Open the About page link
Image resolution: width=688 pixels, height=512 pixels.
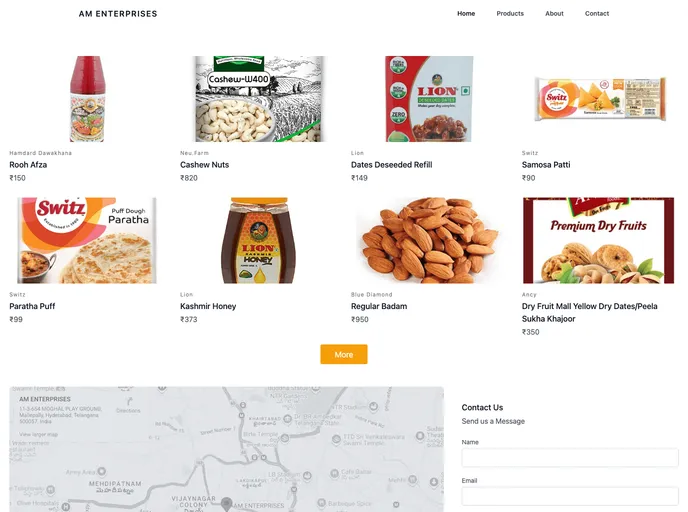coord(554,14)
